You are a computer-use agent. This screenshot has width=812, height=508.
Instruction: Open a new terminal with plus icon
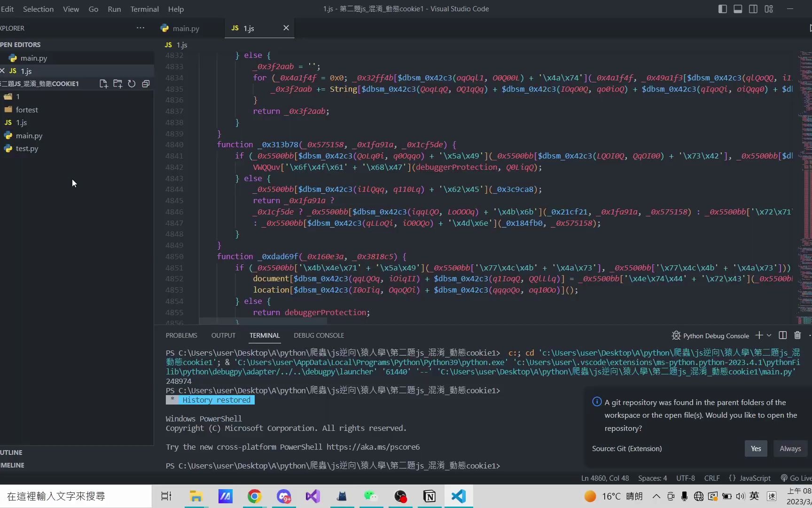tap(758, 335)
